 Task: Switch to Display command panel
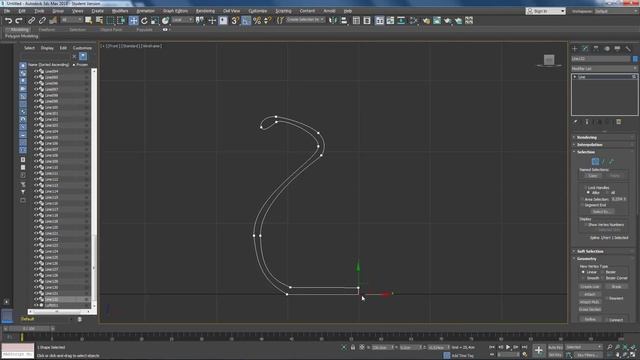pos(617,49)
